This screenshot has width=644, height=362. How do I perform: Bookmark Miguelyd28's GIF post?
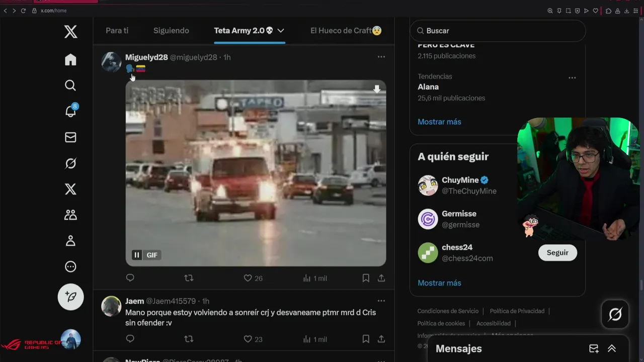point(366,278)
